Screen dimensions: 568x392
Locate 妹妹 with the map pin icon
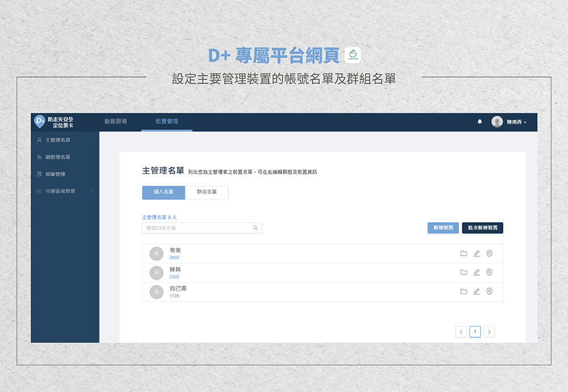coord(490,272)
